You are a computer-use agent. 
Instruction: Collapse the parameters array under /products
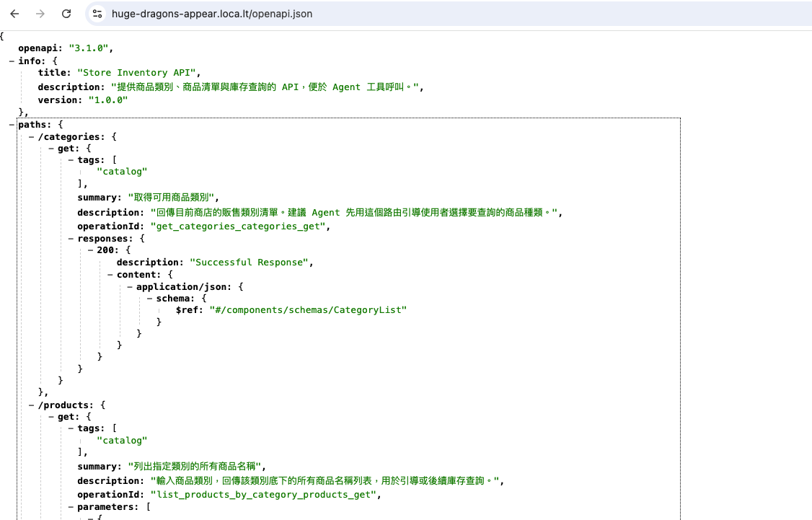[71, 507]
